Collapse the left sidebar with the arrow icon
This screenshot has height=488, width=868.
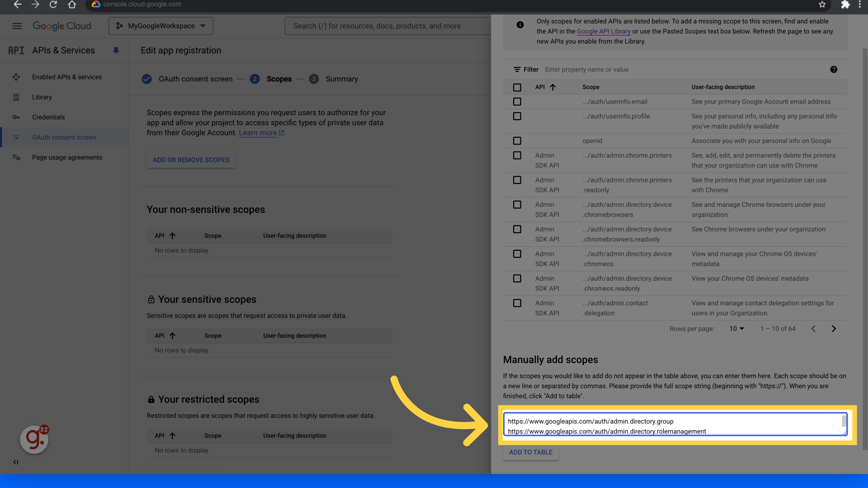[x=16, y=462]
